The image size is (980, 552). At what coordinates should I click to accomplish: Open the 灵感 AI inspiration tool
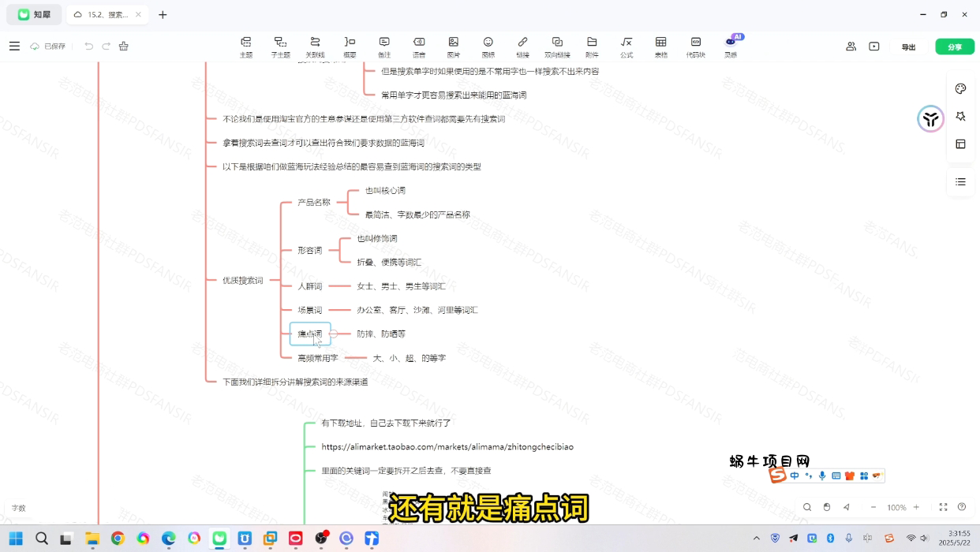731,47
